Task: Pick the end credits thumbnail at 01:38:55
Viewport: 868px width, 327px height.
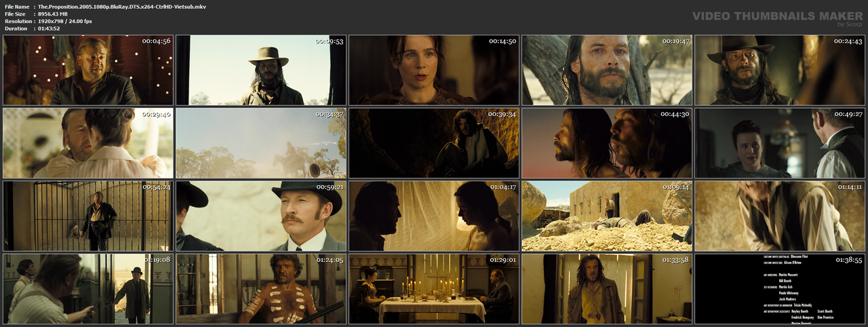Action: click(x=780, y=288)
